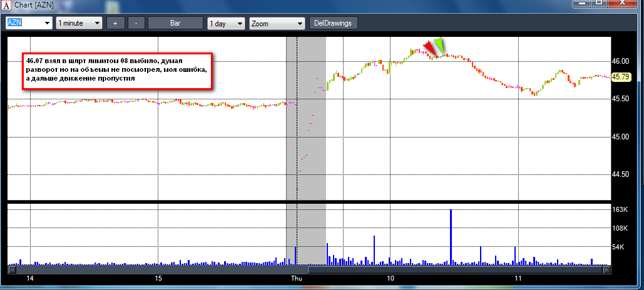
Task: Click left arrow of horizontal scrollbar
Action: [12, 269]
